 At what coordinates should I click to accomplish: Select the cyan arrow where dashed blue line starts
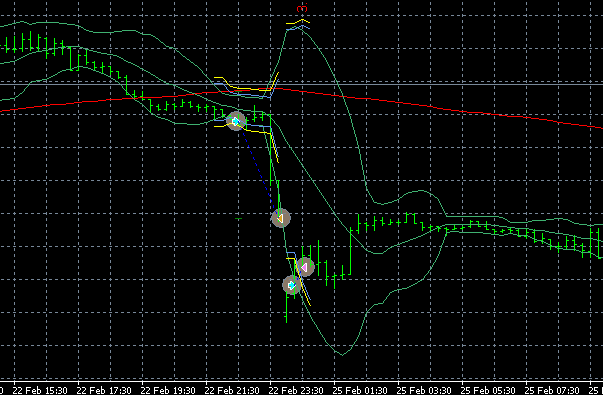(236, 121)
